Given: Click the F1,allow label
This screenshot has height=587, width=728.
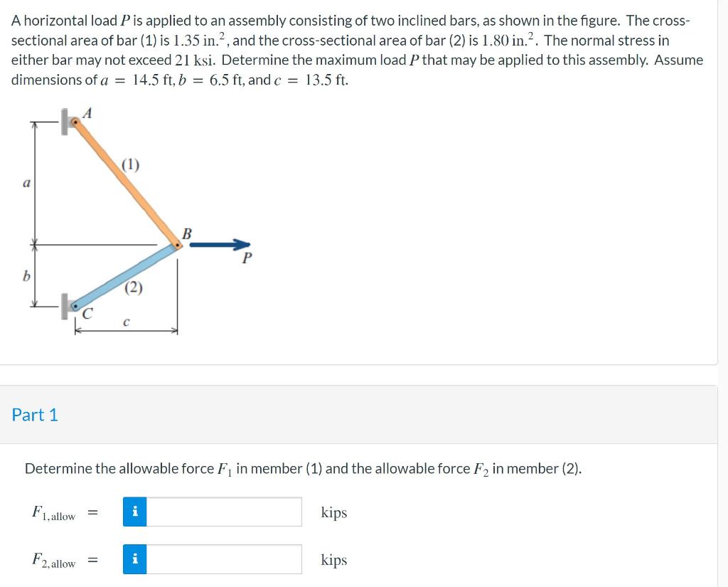Looking at the screenshot, I should coord(53,512).
